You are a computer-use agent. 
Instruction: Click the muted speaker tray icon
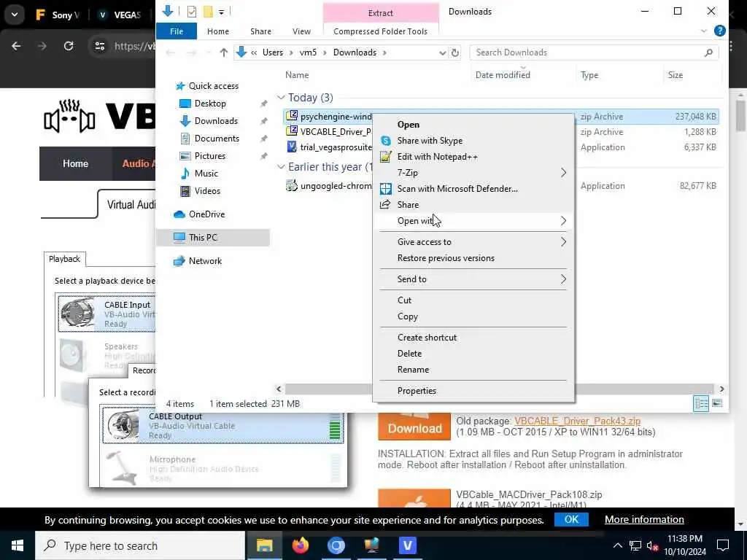(x=652, y=546)
